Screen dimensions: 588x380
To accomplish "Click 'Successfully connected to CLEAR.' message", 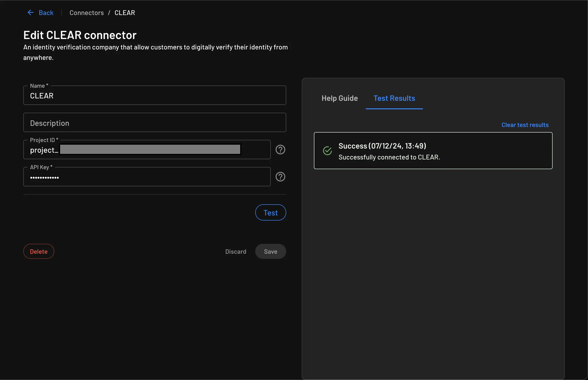I will pyautogui.click(x=389, y=157).
